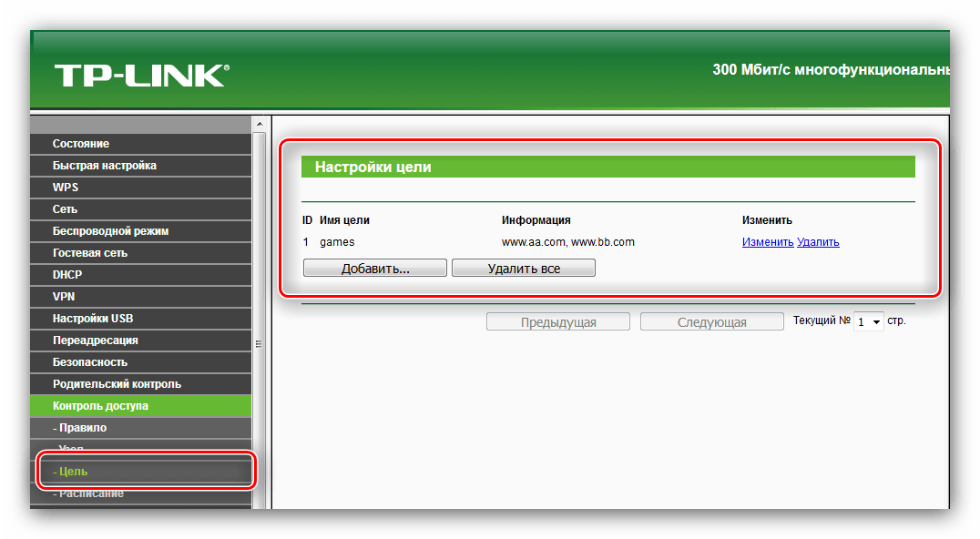Image resolution: width=980 pixels, height=539 pixels.
Task: Select Беспроводной режим in sidebar
Action: coord(110,231)
